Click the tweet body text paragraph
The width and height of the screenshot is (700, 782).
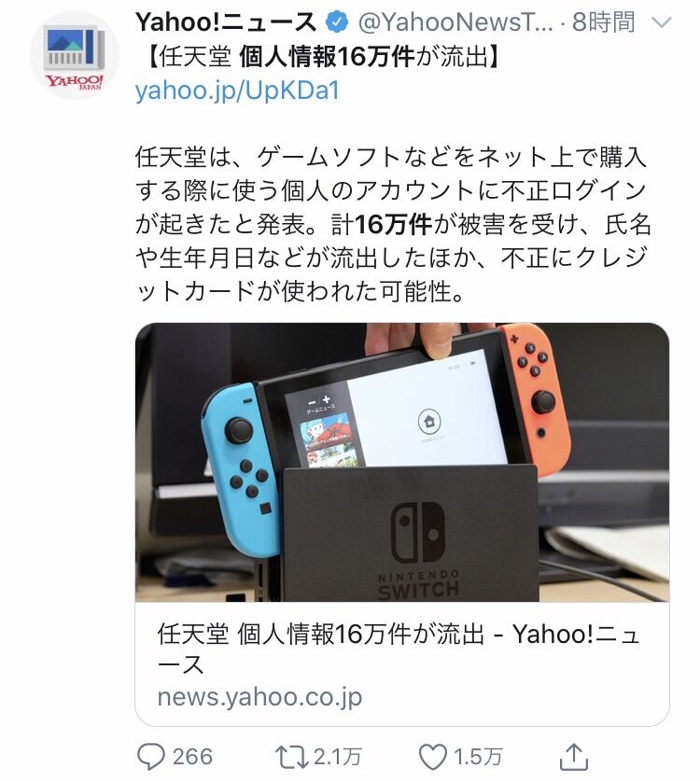click(393, 224)
